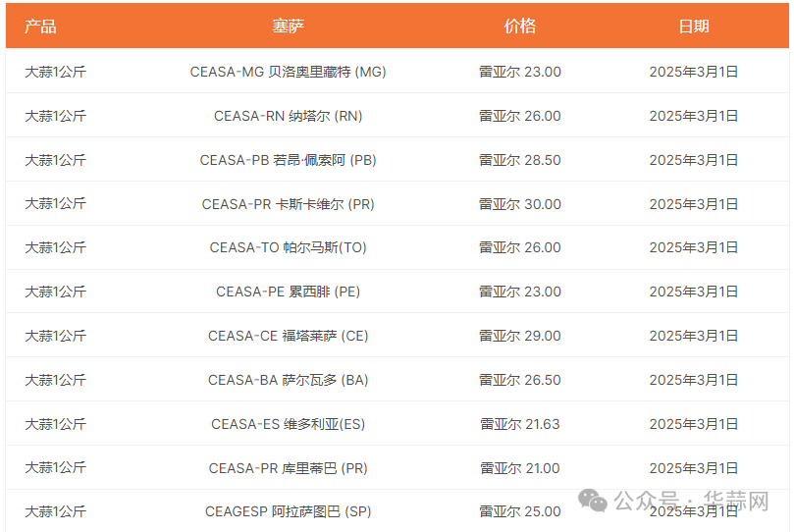Select CEASA-PE 累西腓 (PE) cell
Viewport: 794px width, 532px height.
(288, 292)
